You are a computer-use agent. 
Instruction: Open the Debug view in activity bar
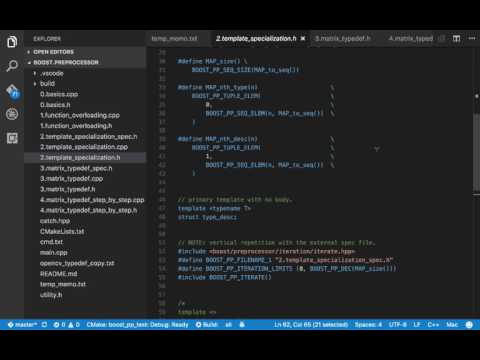[x=12, y=114]
